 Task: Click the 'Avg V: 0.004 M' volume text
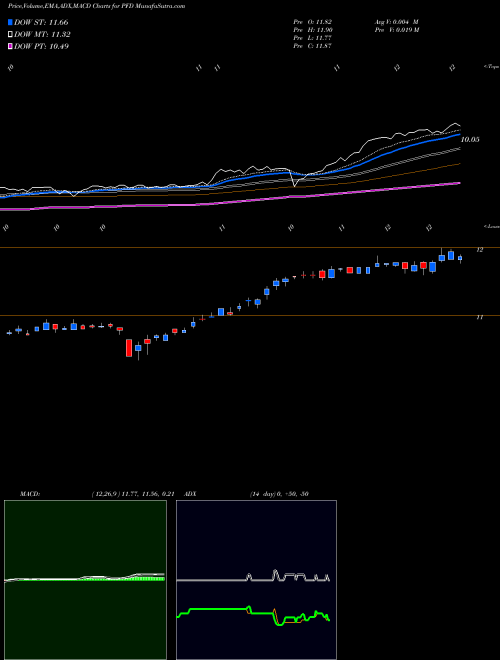coord(396,22)
